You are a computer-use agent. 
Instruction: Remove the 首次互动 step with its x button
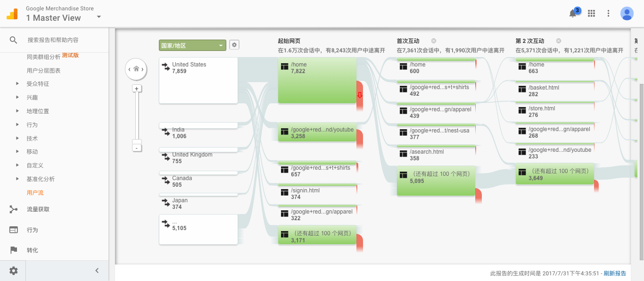[433, 41]
